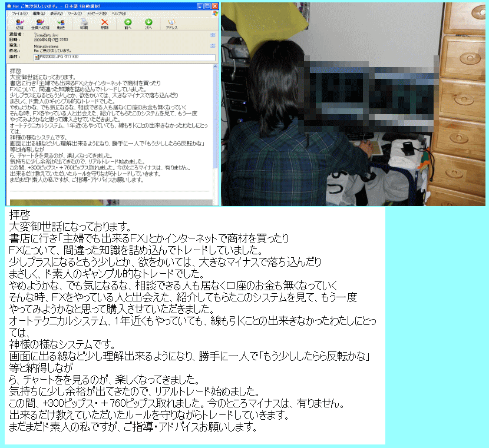Click the Windows logo throbber icon
Image resolution: width=489 pixels, height=448 pixels.
[215, 14]
